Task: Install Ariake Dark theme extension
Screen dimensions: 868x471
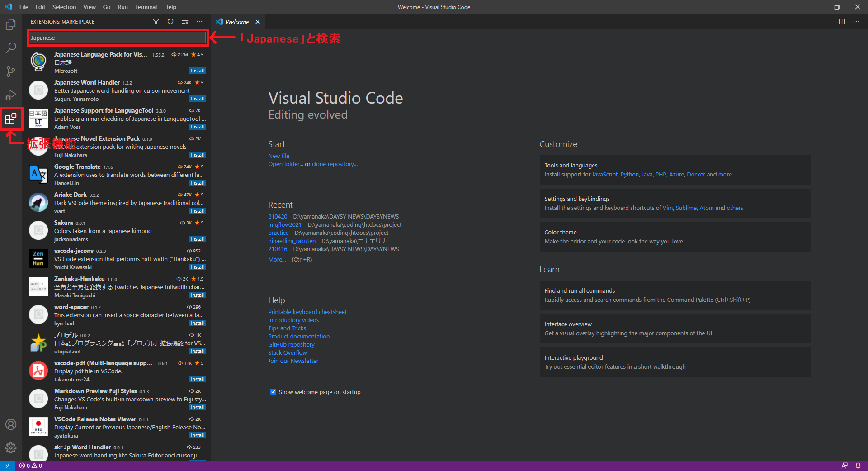Action: [197, 211]
